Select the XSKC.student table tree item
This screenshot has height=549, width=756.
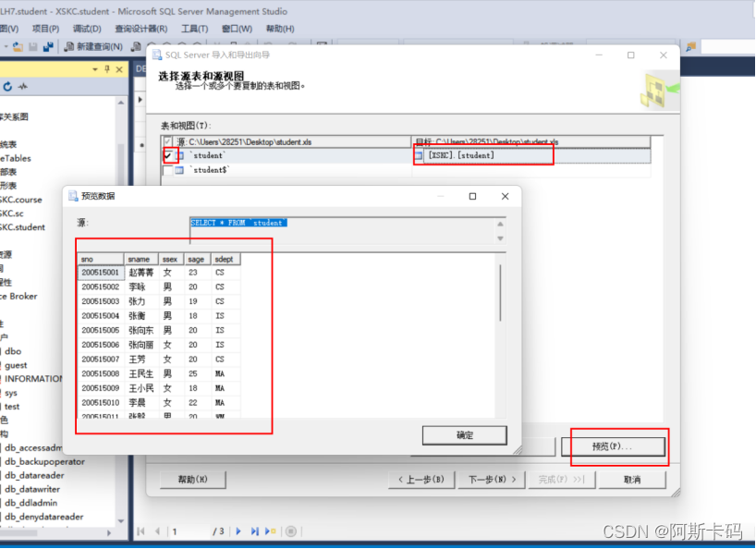point(22,227)
